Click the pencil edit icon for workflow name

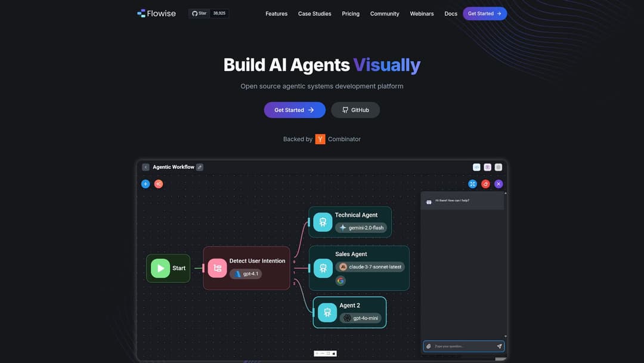(200, 167)
